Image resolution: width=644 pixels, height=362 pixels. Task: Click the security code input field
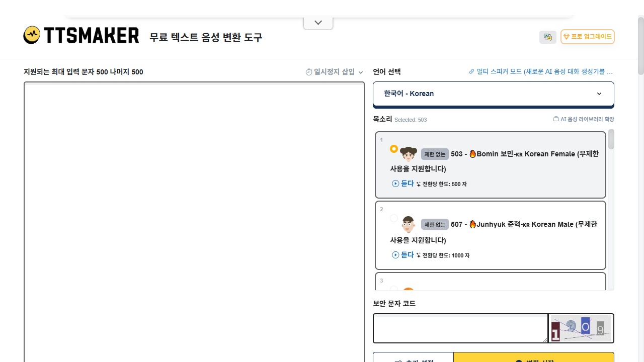pos(460,328)
